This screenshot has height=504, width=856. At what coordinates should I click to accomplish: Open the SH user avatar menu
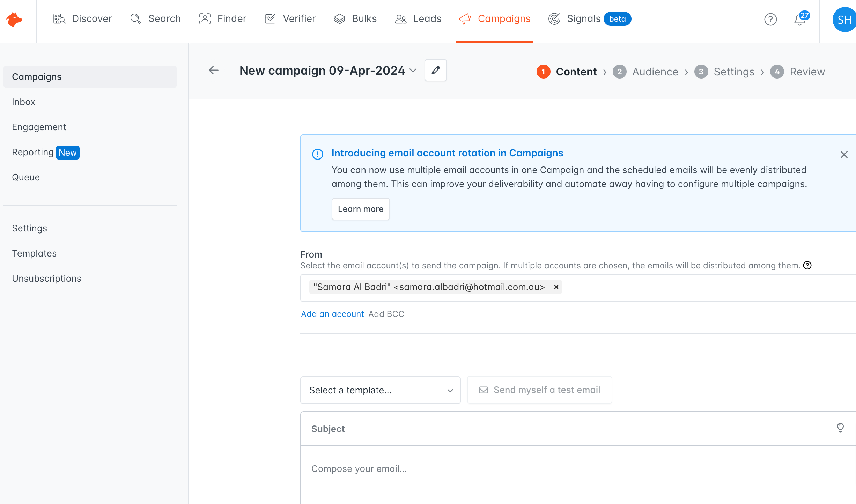(x=844, y=20)
